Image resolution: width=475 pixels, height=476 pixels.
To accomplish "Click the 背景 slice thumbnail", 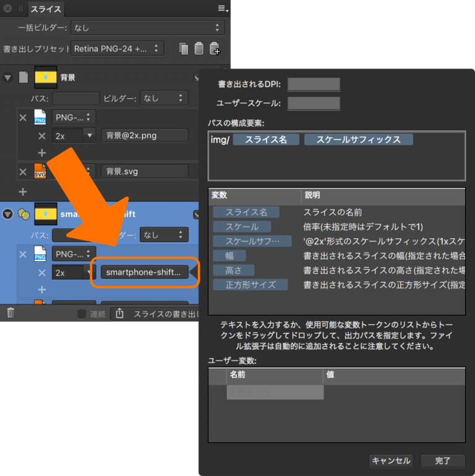I will (x=46, y=77).
